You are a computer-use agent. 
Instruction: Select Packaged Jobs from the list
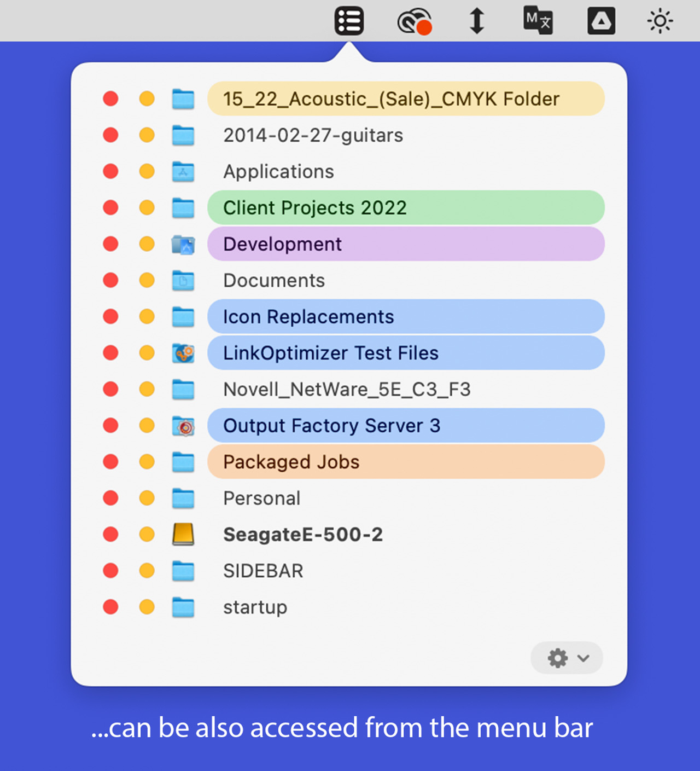point(291,462)
